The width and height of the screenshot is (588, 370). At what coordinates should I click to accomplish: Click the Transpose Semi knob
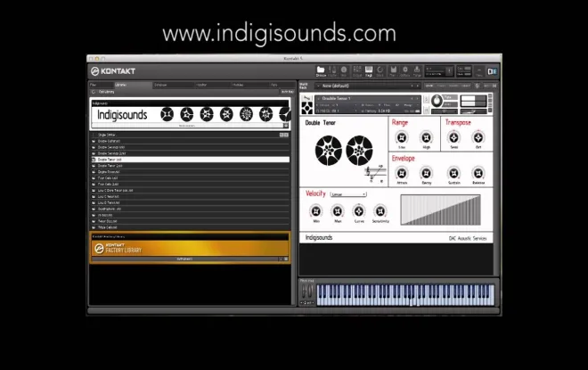coord(453,137)
